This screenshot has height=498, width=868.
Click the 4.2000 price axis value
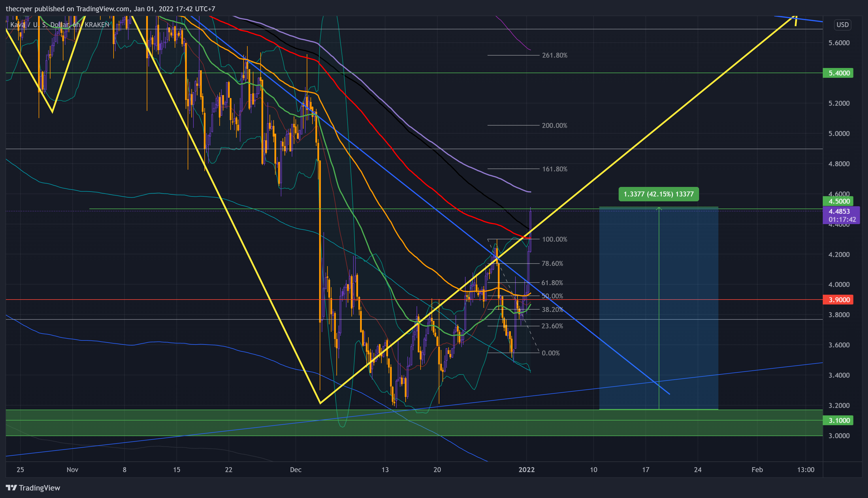(839, 255)
